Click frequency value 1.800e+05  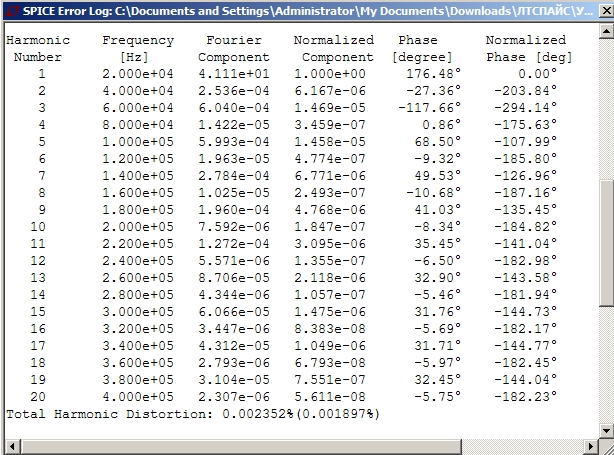pyautogui.click(x=138, y=209)
